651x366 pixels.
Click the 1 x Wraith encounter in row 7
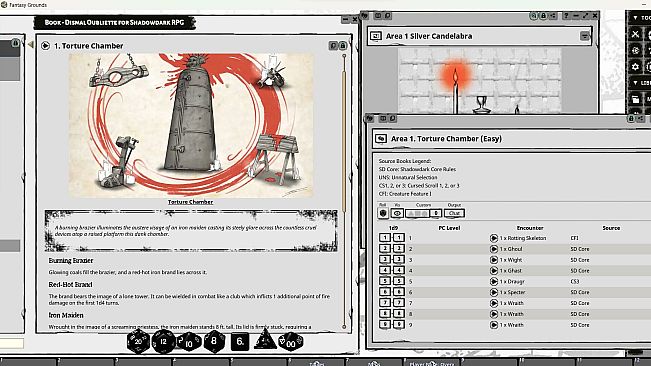[x=512, y=303]
